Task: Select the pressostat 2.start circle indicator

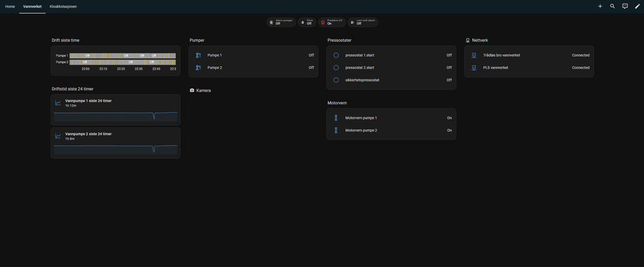Action: [x=336, y=68]
